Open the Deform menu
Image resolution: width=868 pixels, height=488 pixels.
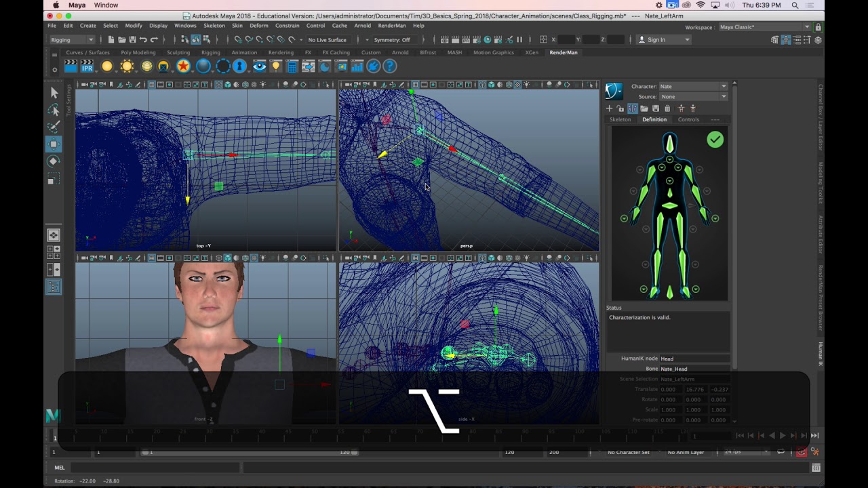pos(259,26)
